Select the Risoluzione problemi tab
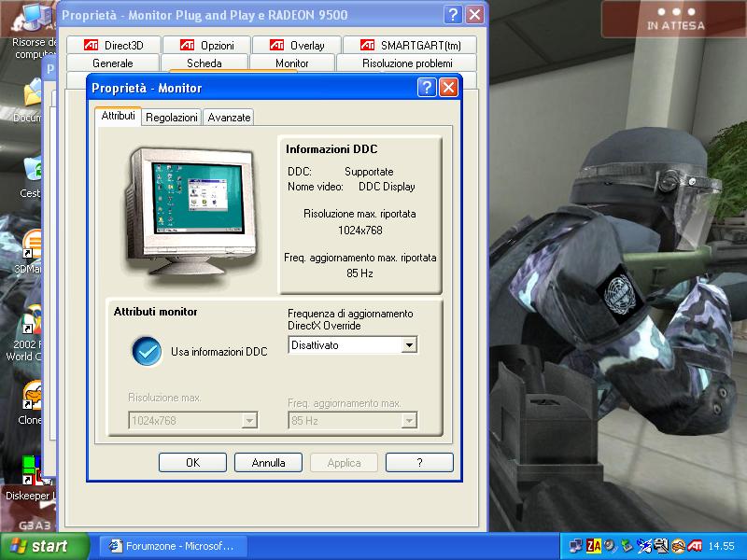747x560 pixels. pos(407,63)
